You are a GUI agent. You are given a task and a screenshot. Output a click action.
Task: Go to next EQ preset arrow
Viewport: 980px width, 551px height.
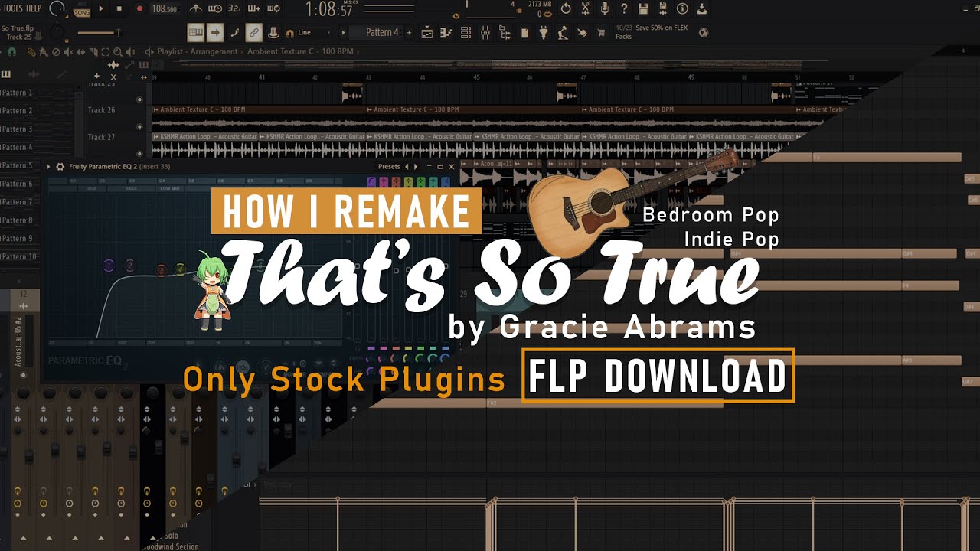[x=416, y=167]
